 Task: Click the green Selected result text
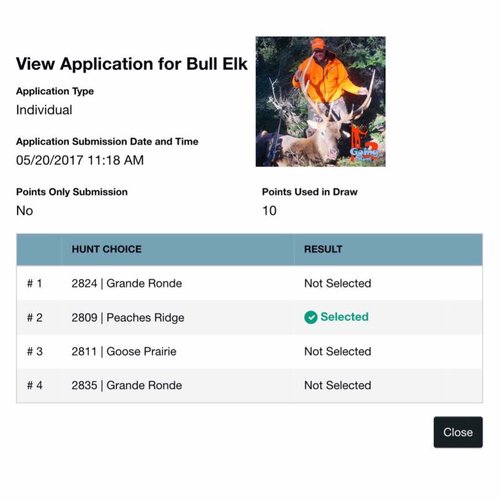click(344, 317)
